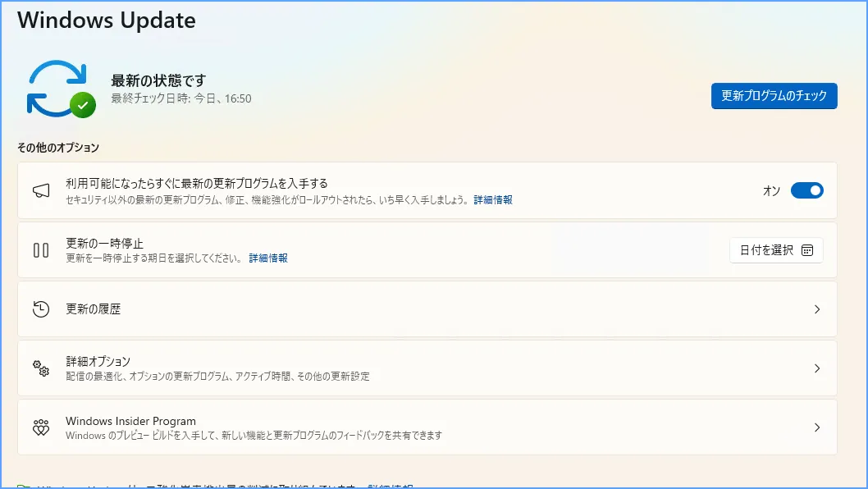Click the Insider Program hearts icon
This screenshot has height=489, width=868.
pos(41,427)
